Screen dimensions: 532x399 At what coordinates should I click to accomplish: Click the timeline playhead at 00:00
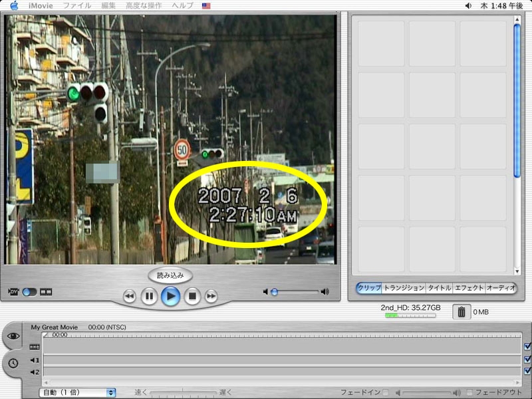(x=46, y=335)
